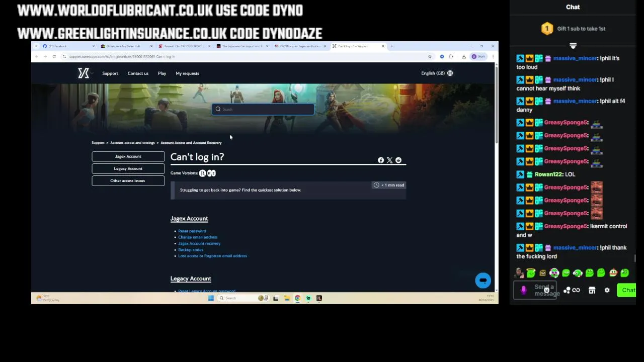
Task: Open a new browser tab
Action: [x=392, y=46]
